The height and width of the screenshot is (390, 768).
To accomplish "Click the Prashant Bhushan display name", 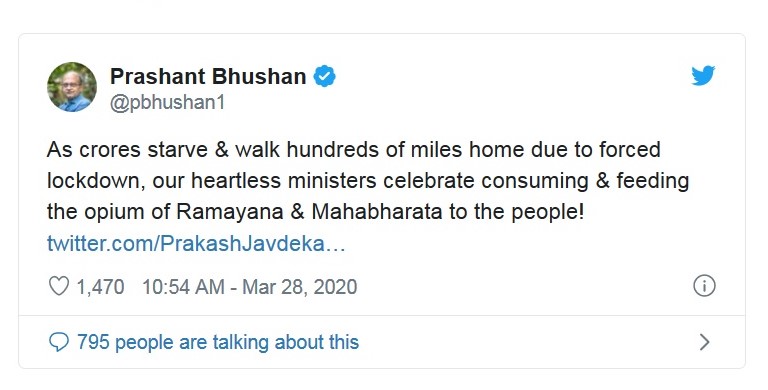I will pos(208,76).
